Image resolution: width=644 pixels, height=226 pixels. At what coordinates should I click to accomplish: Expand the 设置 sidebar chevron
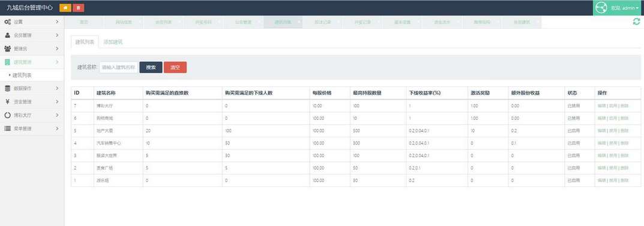[x=57, y=22]
